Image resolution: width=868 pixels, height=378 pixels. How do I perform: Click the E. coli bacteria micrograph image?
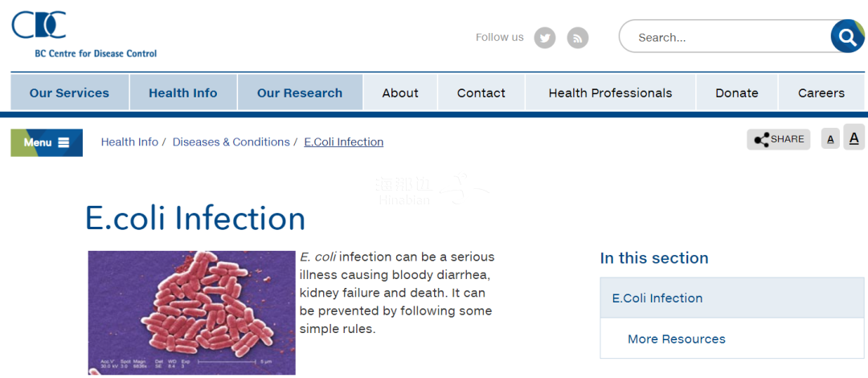click(x=191, y=313)
